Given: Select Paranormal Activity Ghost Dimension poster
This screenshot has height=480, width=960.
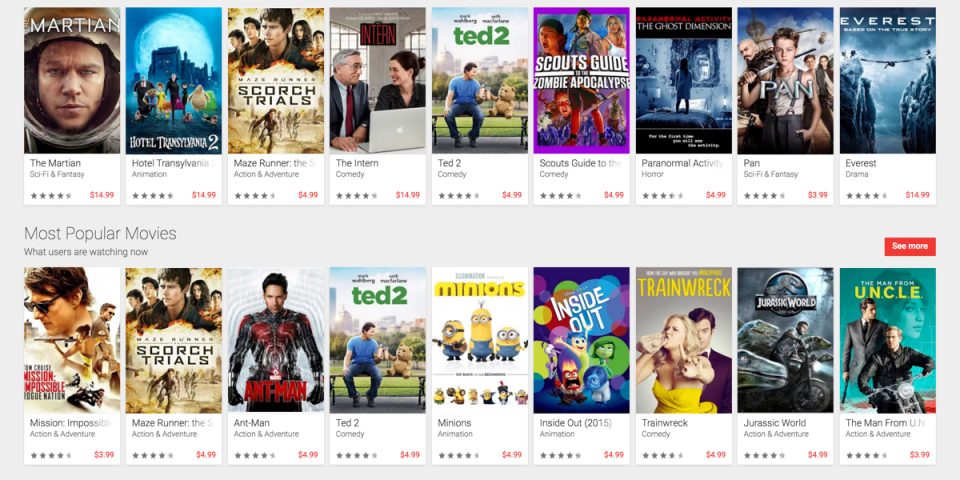Looking at the screenshot, I should point(684,80).
